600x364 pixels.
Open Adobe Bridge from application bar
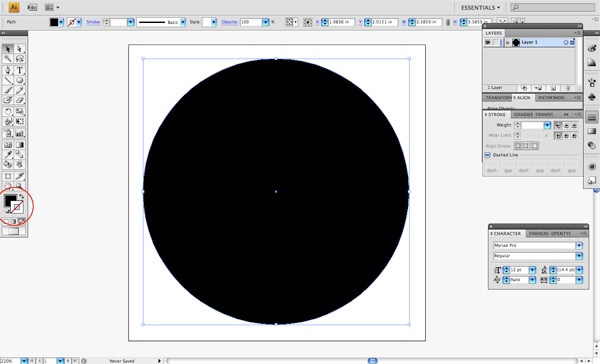pyautogui.click(x=33, y=7)
